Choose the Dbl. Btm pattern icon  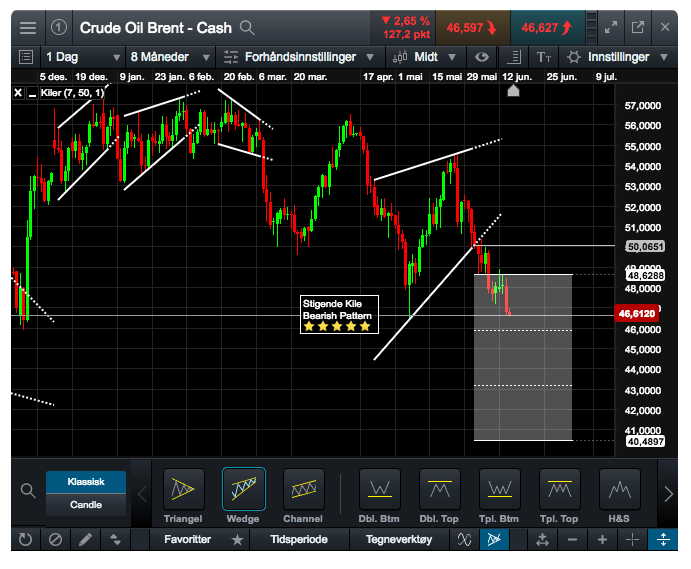tap(379, 489)
